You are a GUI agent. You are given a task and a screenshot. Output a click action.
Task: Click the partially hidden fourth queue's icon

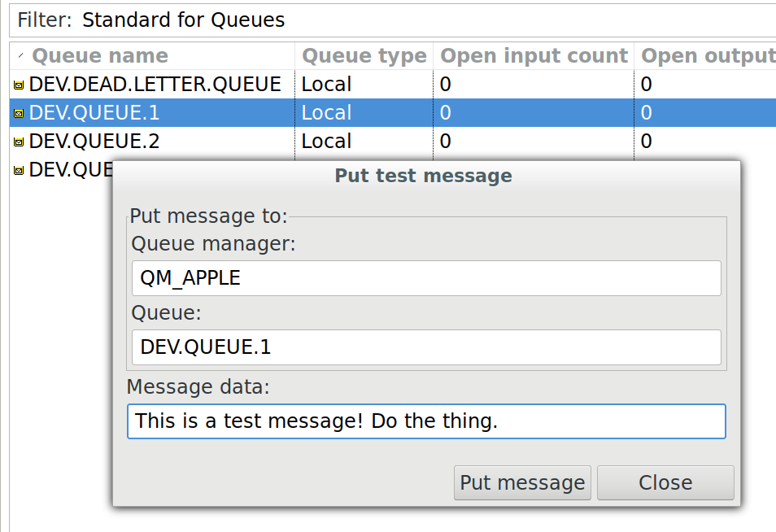[19, 170]
